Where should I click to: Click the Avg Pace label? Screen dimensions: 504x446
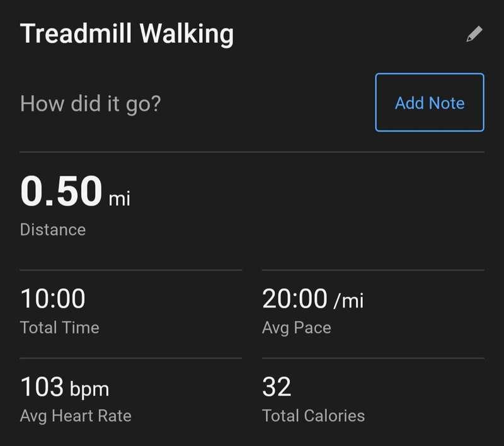297,328
